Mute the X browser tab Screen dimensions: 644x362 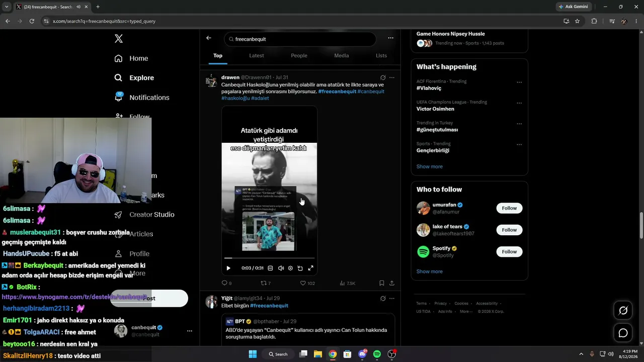pyautogui.click(x=78, y=7)
